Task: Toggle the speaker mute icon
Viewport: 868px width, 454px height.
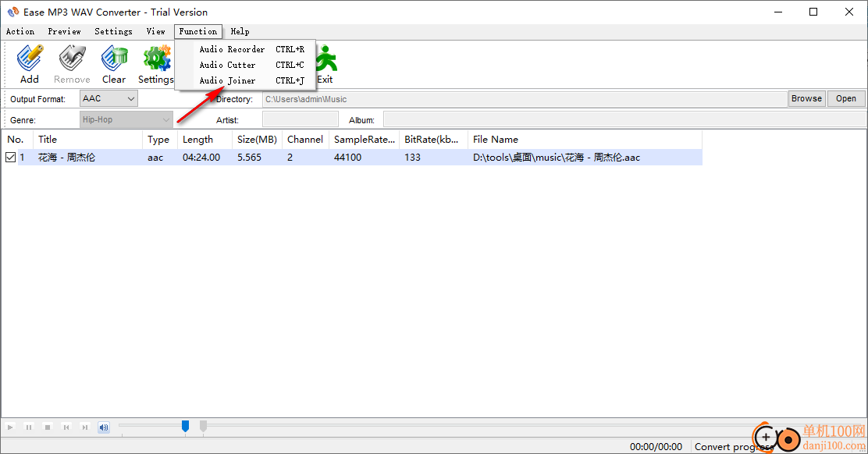Action: [104, 427]
